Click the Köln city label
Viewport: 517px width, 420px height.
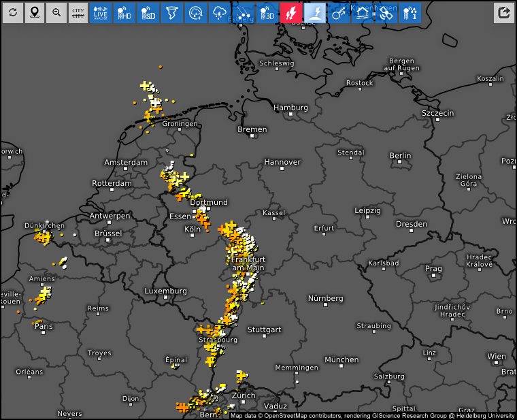pos(193,229)
